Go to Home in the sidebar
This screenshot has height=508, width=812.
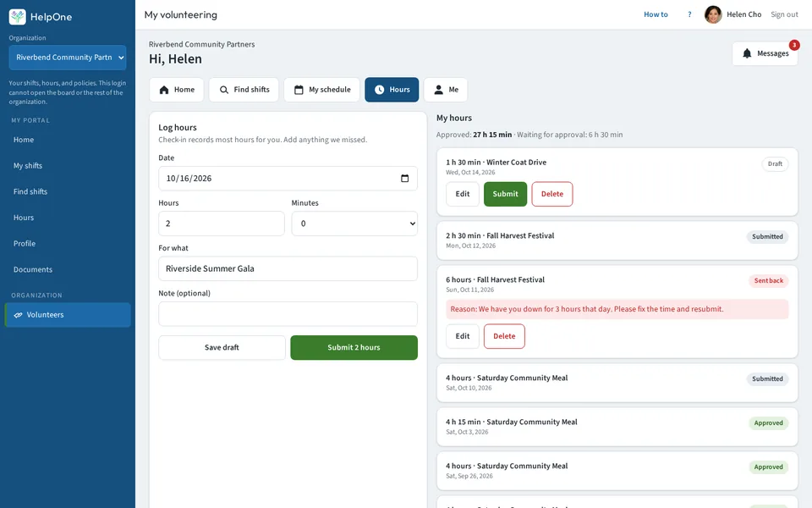(68, 140)
